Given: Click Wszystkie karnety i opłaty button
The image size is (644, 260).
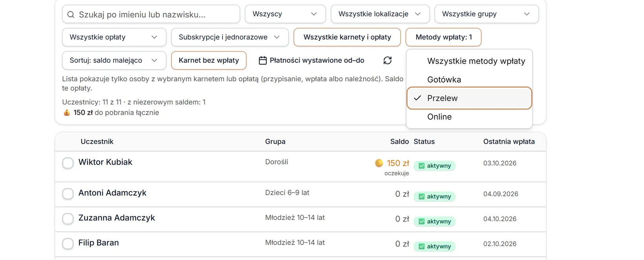Looking at the screenshot, I should [347, 37].
